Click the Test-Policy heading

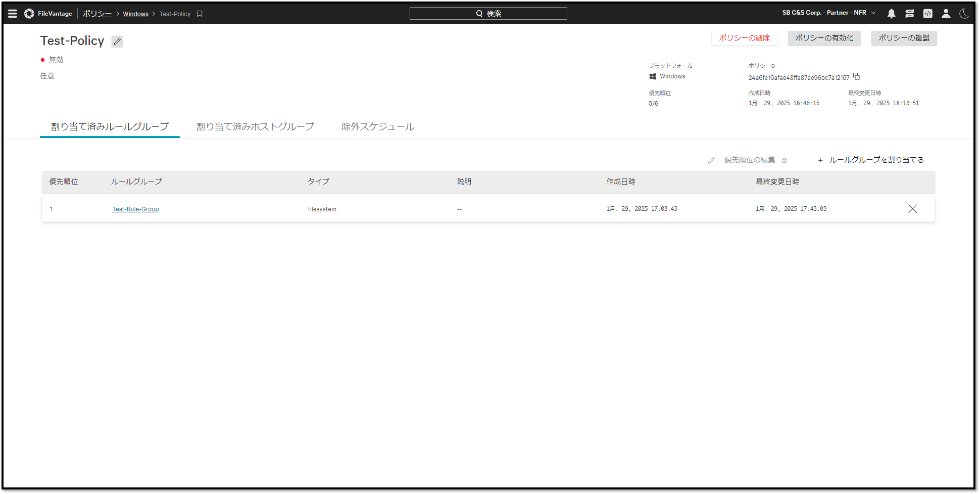pyautogui.click(x=72, y=41)
